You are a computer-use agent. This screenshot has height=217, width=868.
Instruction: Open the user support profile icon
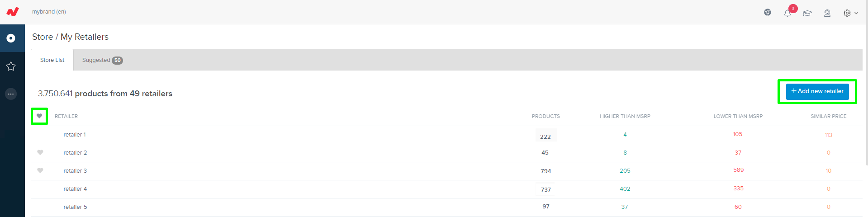827,13
